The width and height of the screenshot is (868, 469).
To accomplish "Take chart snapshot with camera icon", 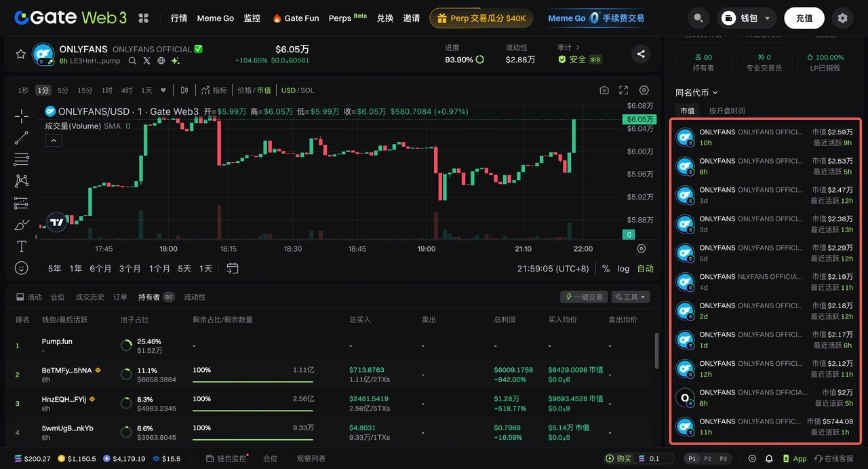I will point(604,90).
